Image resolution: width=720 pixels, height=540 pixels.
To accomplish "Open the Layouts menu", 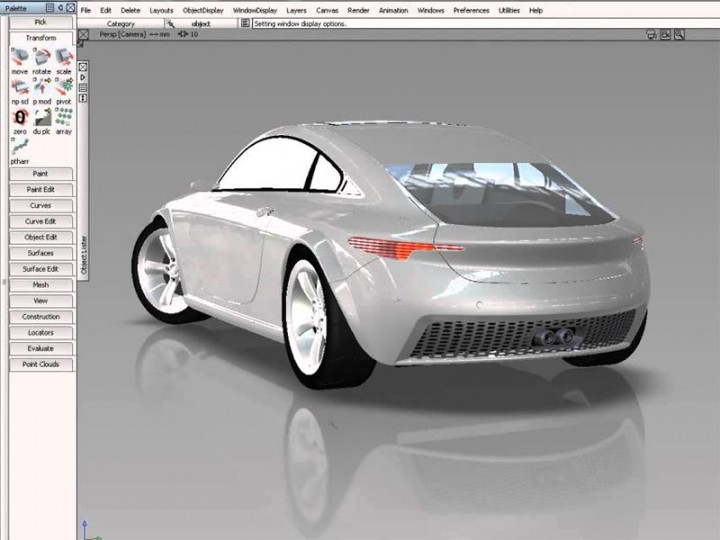I will (x=161, y=10).
